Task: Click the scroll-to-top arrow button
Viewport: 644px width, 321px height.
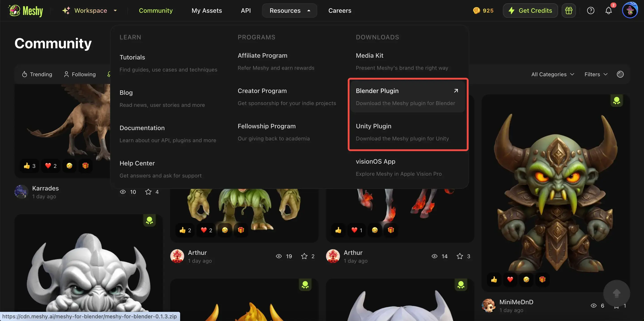Action: [616, 294]
